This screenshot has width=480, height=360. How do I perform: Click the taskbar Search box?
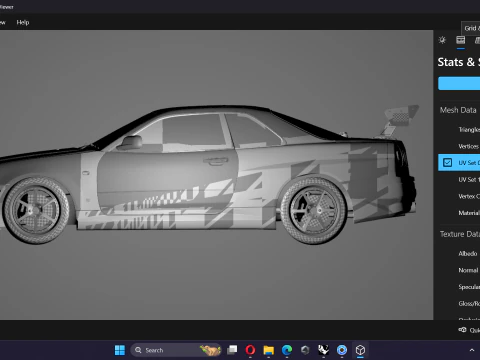point(176,350)
